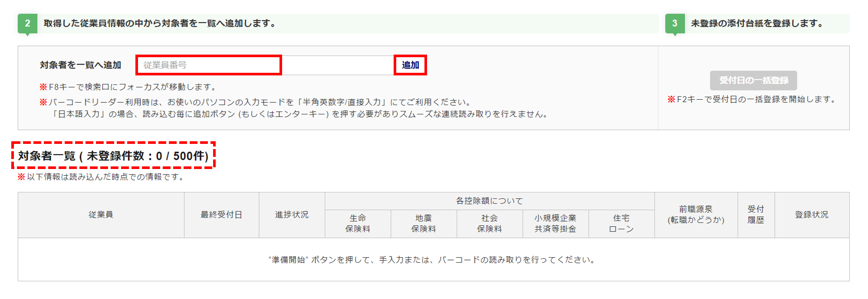Click the 従業員 column header

(101, 215)
